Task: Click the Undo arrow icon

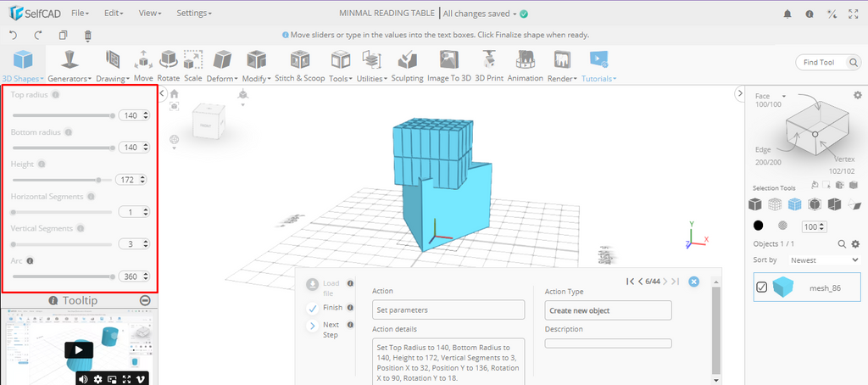Action: point(14,35)
